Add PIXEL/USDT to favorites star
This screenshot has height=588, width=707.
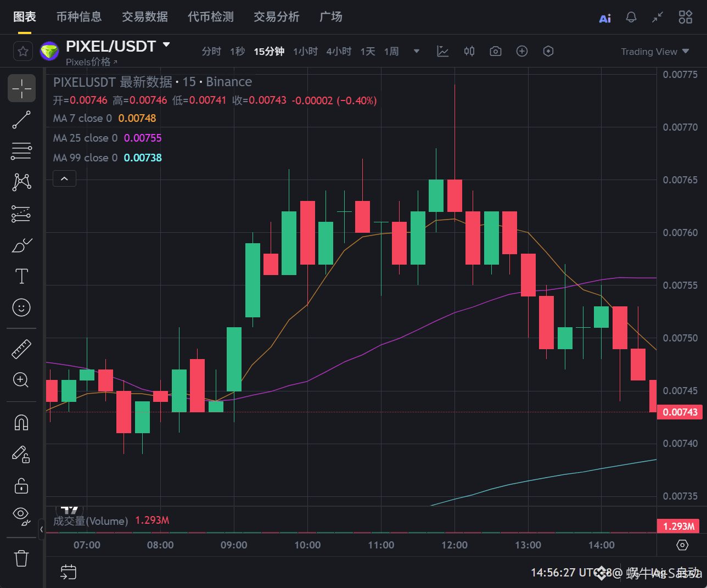pos(23,52)
